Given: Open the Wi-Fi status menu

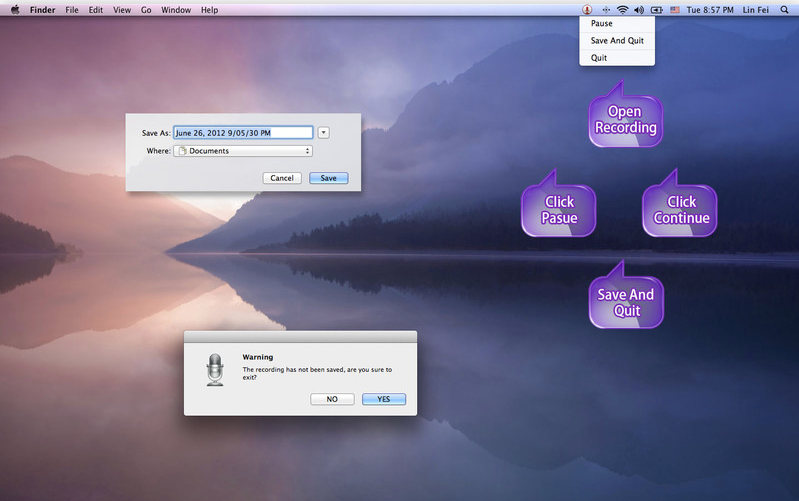Looking at the screenshot, I should point(622,9).
